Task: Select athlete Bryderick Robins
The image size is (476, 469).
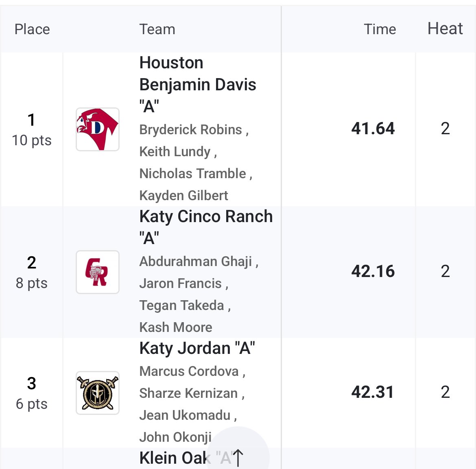Action: [191, 130]
